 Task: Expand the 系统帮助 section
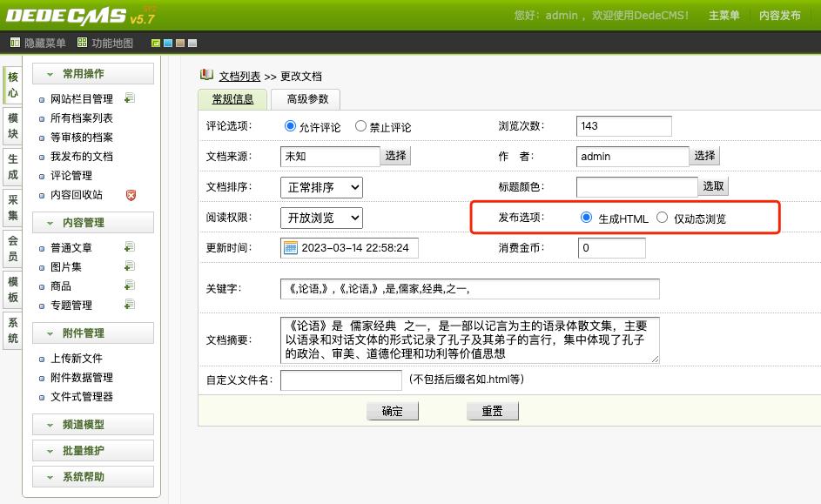tap(93, 477)
